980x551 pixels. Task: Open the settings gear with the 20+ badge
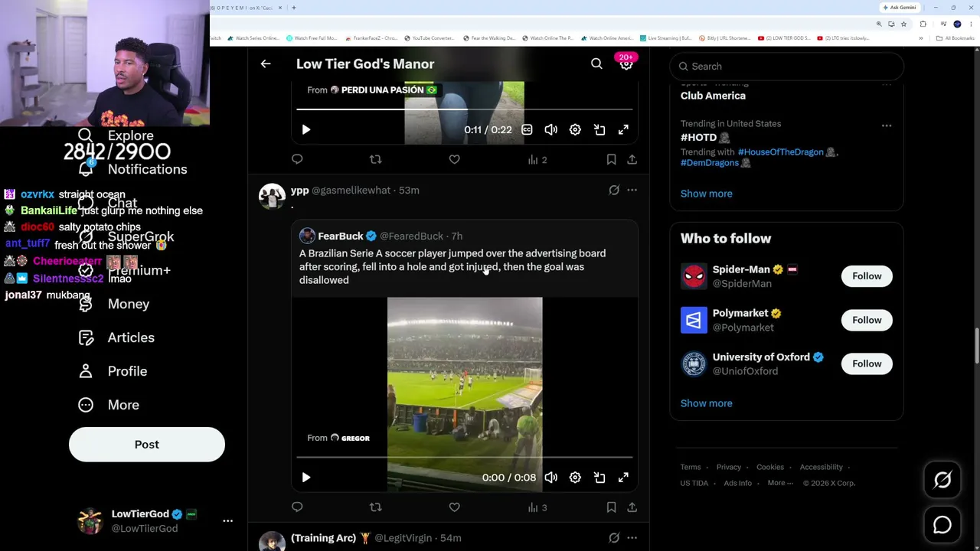click(x=626, y=64)
